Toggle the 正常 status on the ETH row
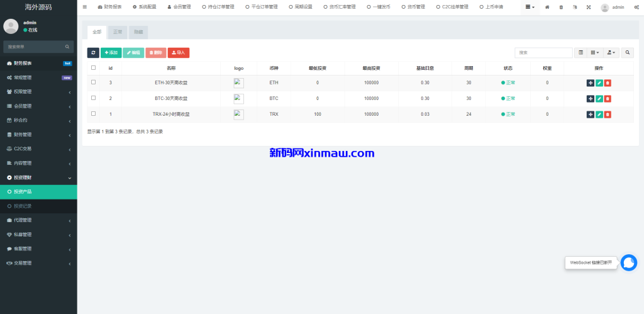The height and width of the screenshot is (314, 644). coord(508,82)
